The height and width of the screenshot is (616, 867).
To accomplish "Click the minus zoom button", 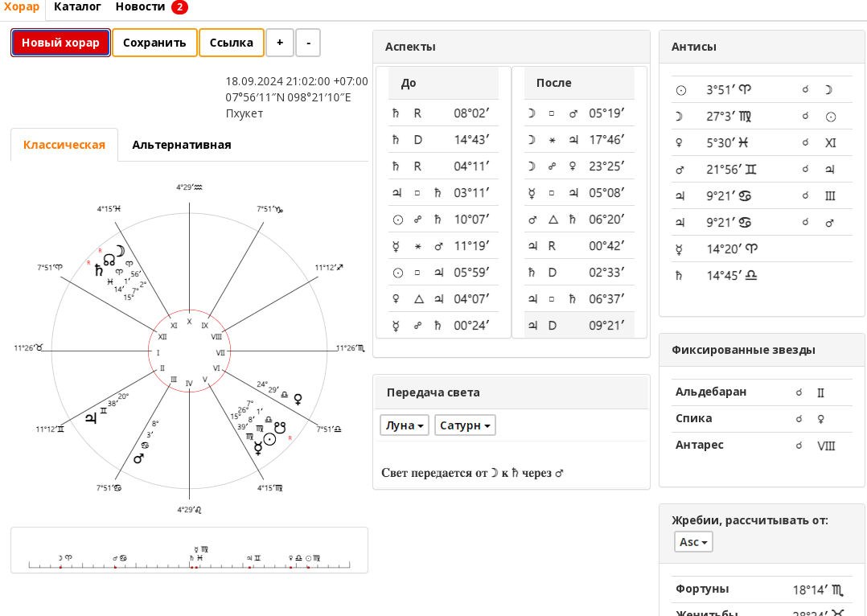I will pos(308,43).
